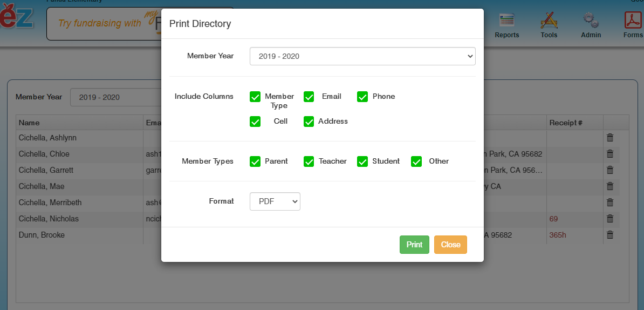Click the green Print button
Image resolution: width=644 pixels, height=310 pixels.
[414, 245]
